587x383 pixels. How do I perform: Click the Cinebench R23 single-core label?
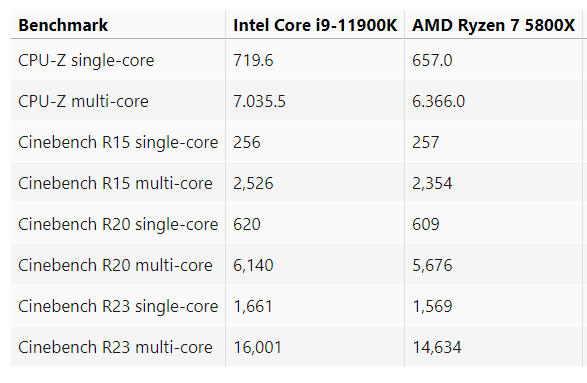coord(118,306)
